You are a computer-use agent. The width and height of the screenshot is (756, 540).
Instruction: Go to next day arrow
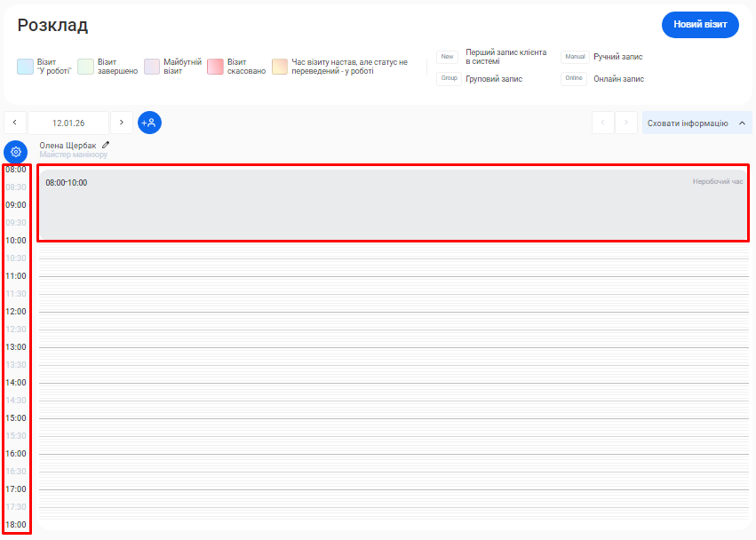122,123
